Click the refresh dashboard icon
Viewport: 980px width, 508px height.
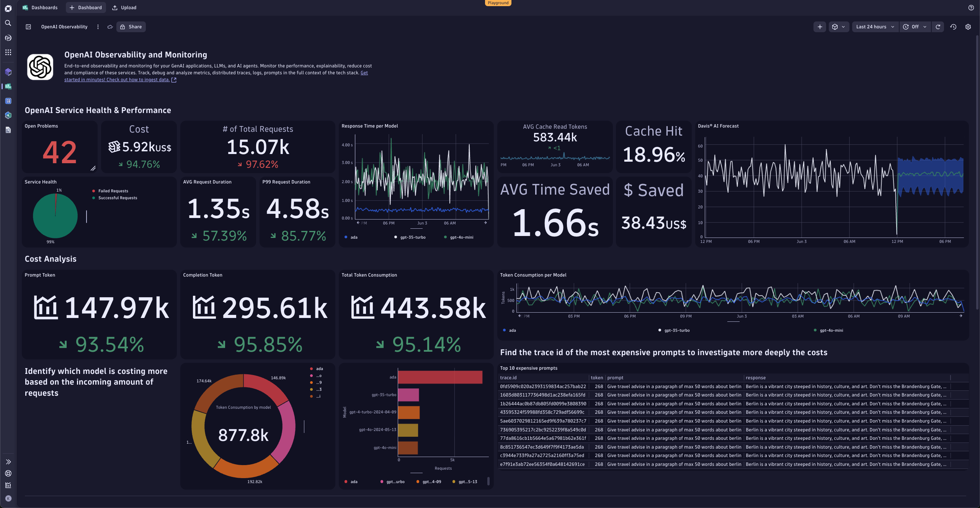click(938, 27)
